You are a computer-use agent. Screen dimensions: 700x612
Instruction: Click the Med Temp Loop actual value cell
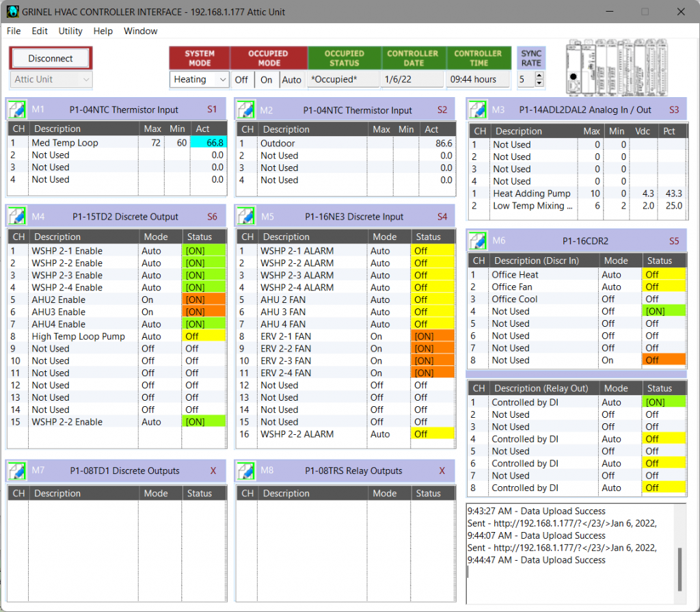(208, 143)
